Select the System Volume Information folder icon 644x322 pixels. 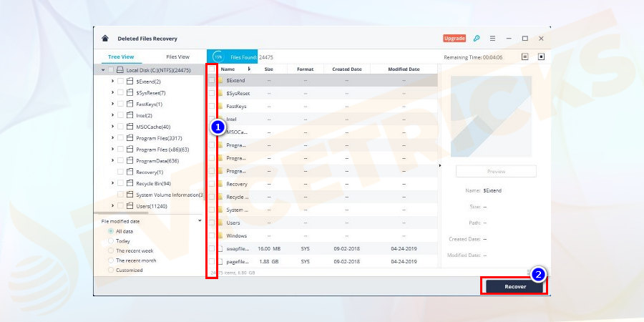point(130,194)
